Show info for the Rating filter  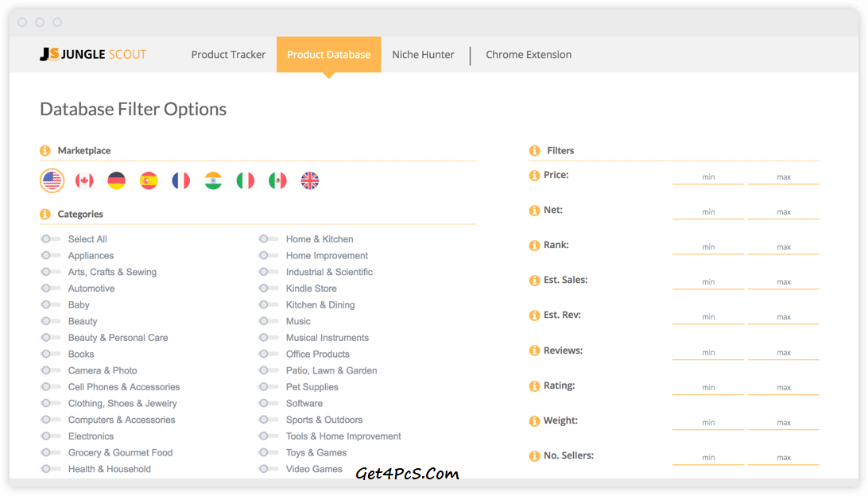click(534, 386)
